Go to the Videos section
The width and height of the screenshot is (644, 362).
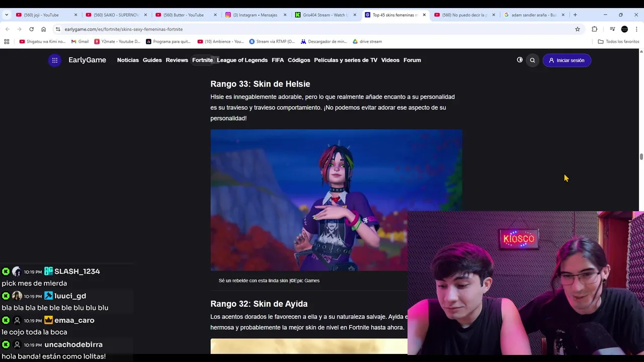[x=390, y=60]
